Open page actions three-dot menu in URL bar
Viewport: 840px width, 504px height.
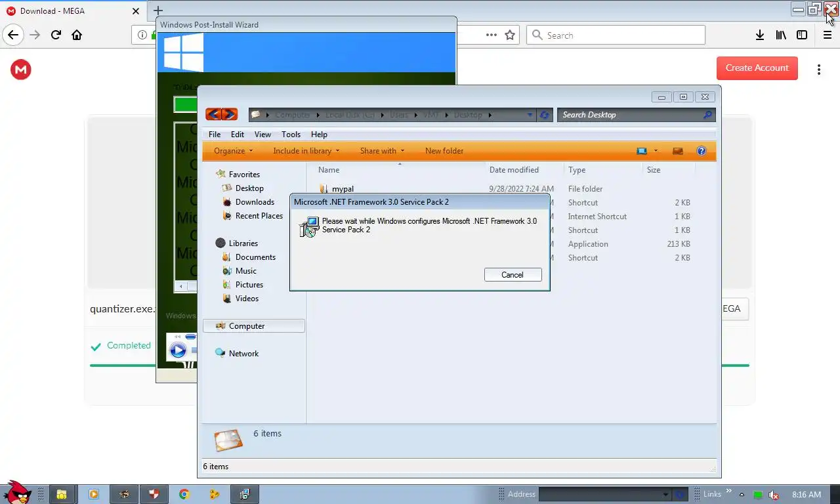(491, 35)
